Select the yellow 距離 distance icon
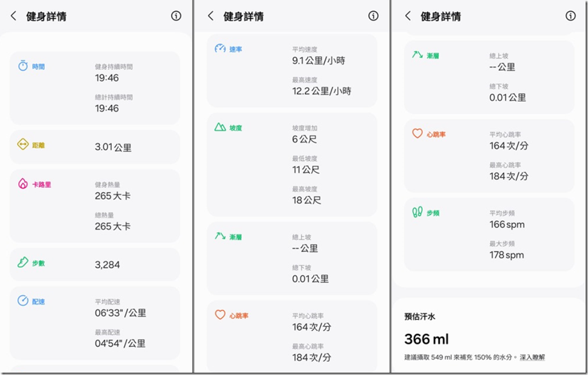The width and height of the screenshot is (588, 375). tap(23, 144)
